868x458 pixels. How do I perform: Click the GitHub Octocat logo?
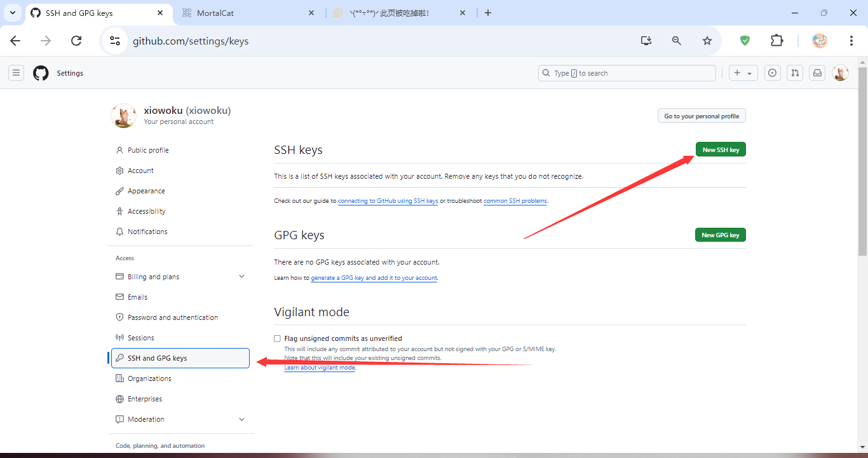(41, 73)
